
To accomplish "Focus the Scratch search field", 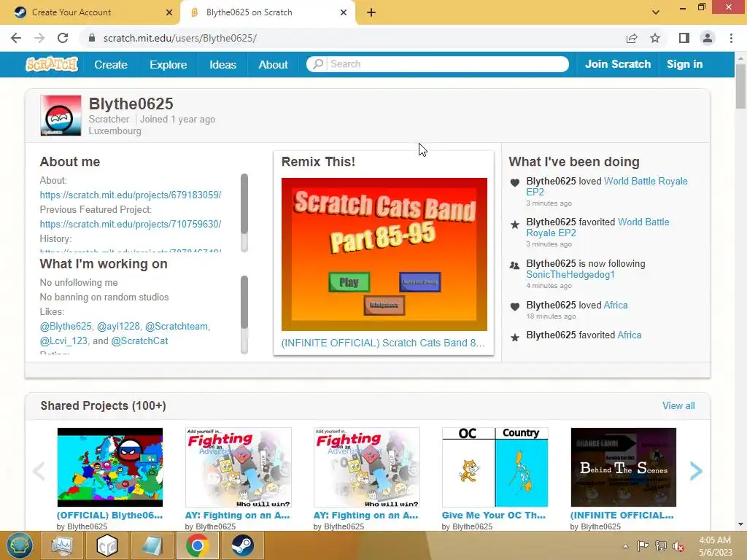I will coord(448,64).
